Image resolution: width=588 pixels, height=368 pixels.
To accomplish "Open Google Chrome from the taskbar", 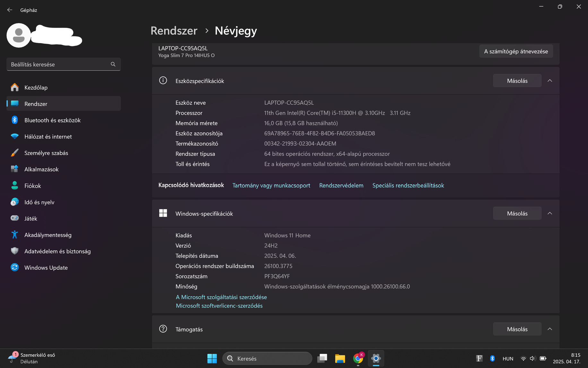I will click(358, 358).
